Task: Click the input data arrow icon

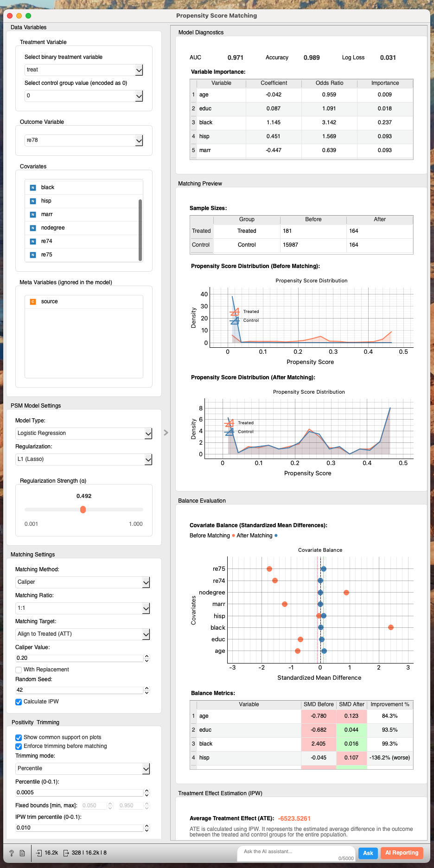Action: pos(39,853)
